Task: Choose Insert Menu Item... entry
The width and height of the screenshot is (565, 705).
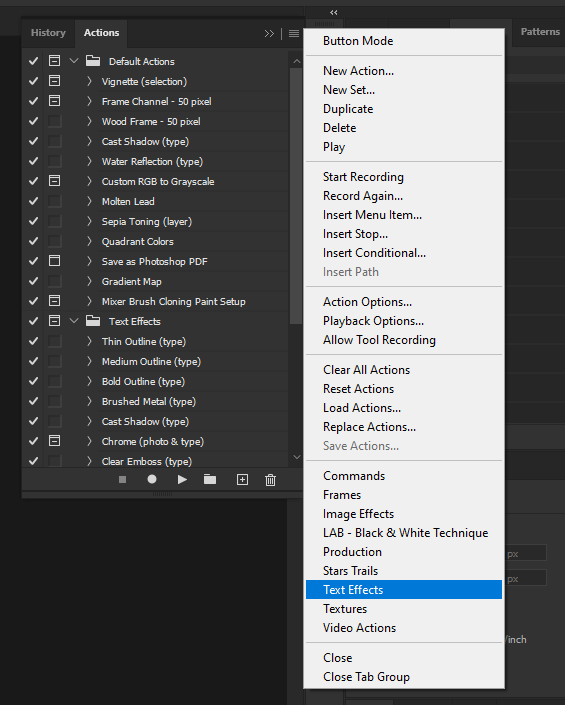Action: click(x=372, y=215)
